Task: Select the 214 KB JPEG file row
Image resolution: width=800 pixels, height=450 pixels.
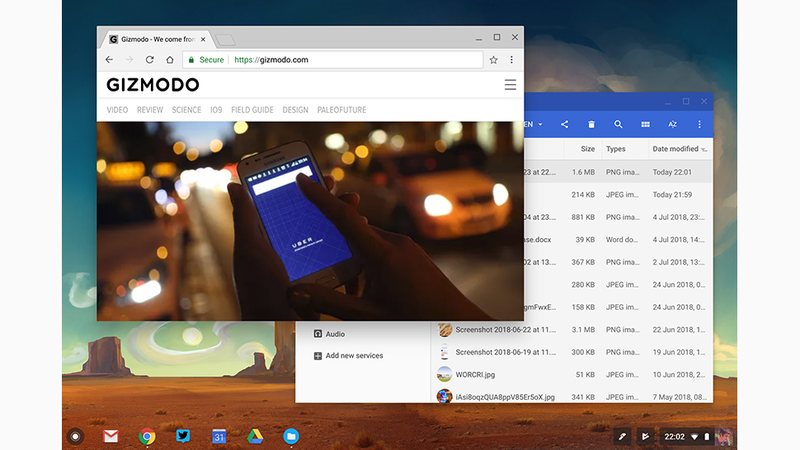Action: pos(618,194)
